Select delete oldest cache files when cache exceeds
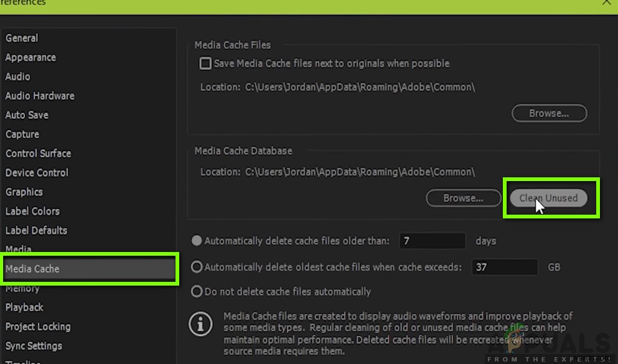 coord(197,267)
